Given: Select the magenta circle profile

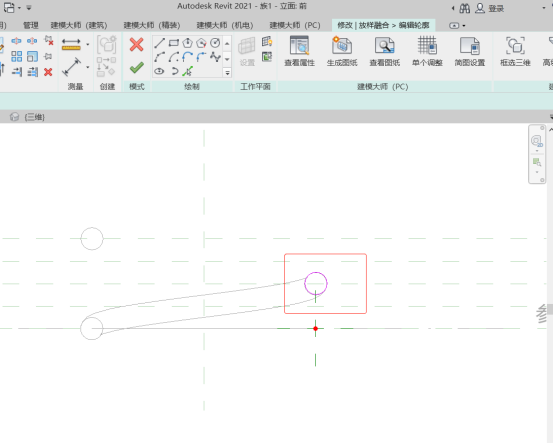Looking at the screenshot, I should (316, 283).
